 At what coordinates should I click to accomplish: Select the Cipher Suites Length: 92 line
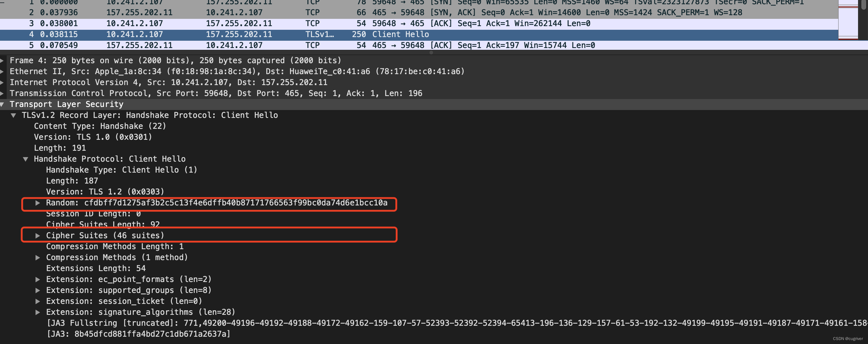pyautogui.click(x=103, y=225)
